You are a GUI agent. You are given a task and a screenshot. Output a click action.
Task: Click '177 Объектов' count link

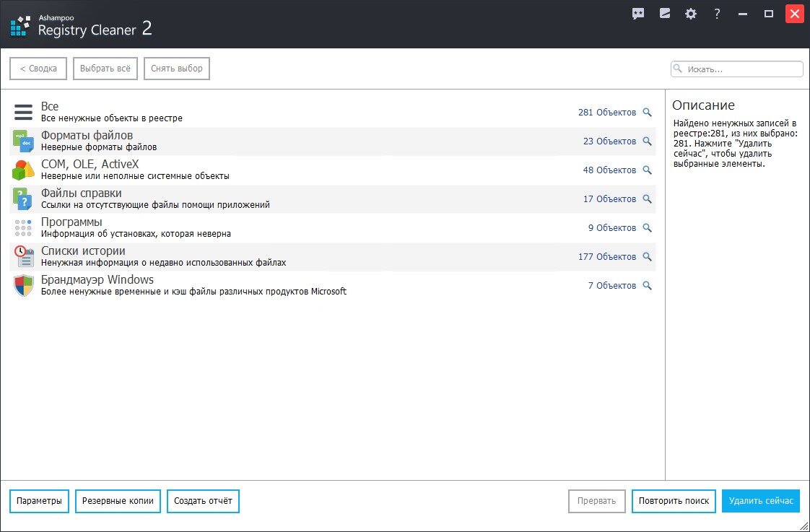click(607, 257)
